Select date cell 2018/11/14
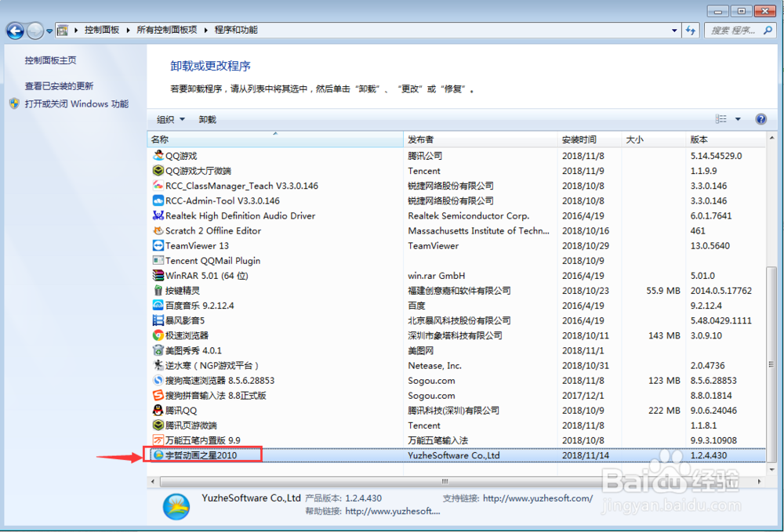 pos(586,455)
